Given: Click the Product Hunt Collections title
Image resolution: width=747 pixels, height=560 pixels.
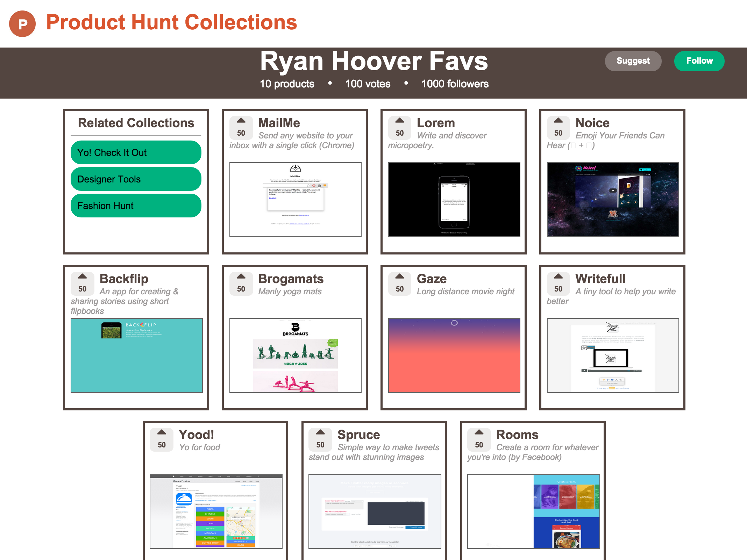Looking at the screenshot, I should [171, 22].
